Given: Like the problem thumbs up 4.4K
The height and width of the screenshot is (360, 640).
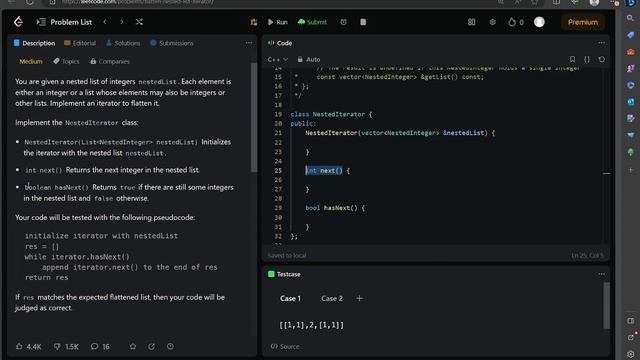Looking at the screenshot, I should [29, 347].
